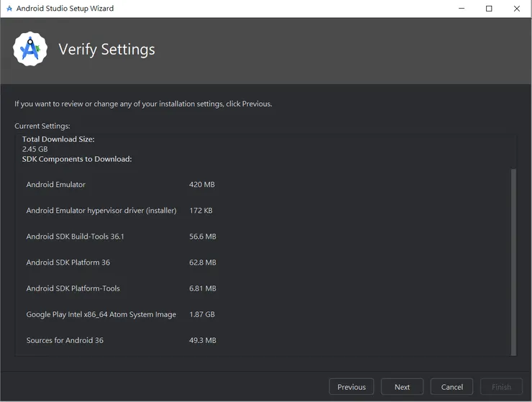Click the Total Download Size label
532x402 pixels.
click(58, 140)
